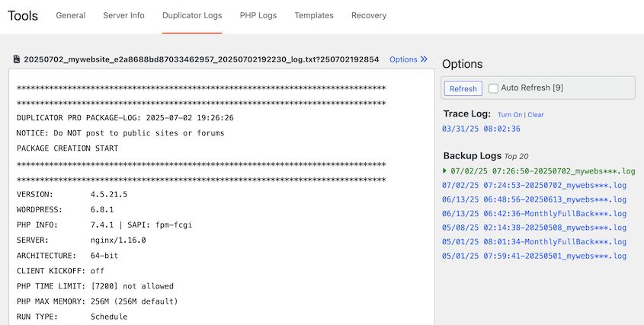This screenshot has height=325, width=644.
Task: Click the Options panel heading
Action: point(462,64)
